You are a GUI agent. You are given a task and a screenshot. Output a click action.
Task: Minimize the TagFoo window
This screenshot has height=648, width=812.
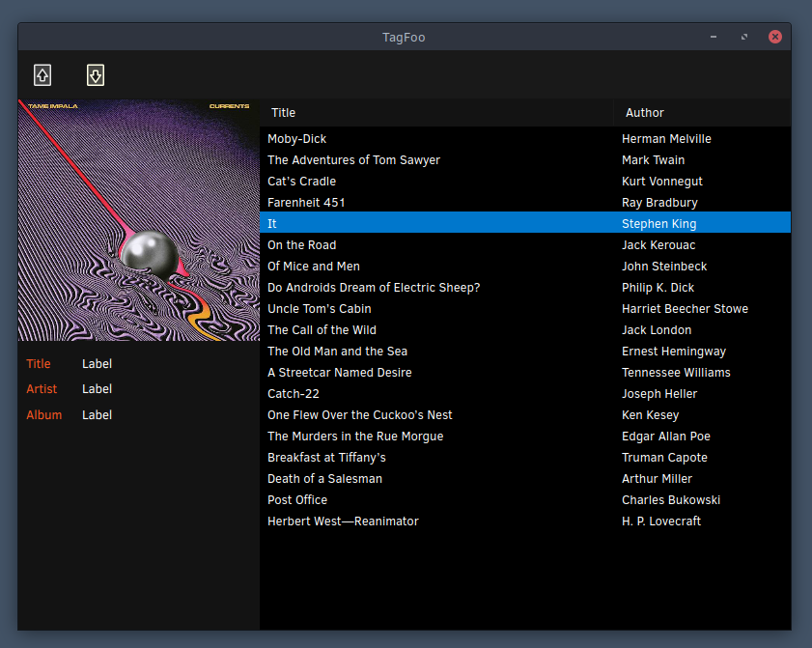714,37
